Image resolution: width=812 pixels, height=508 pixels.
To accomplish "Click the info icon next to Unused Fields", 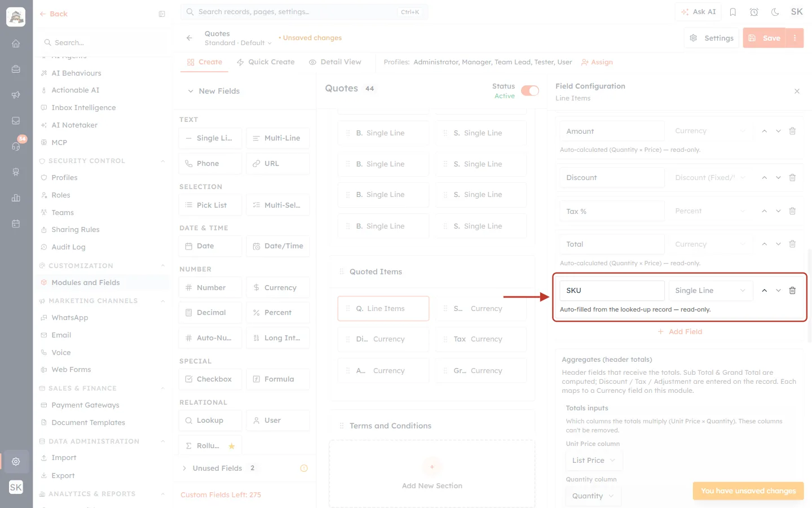I will tap(304, 468).
